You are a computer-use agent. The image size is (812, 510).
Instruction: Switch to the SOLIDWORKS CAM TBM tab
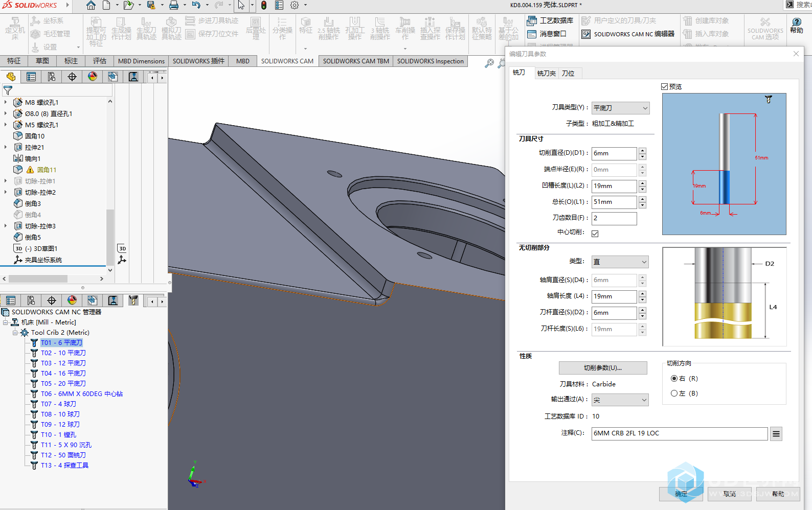pyautogui.click(x=356, y=61)
